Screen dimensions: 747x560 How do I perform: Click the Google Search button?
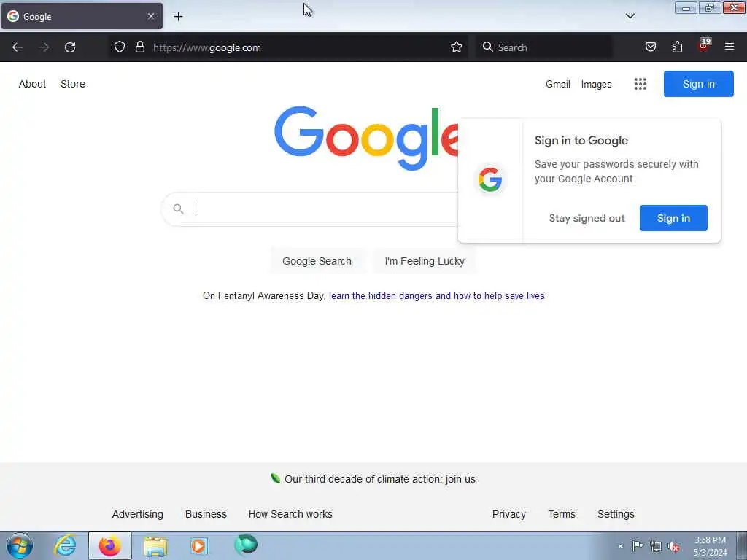point(317,261)
